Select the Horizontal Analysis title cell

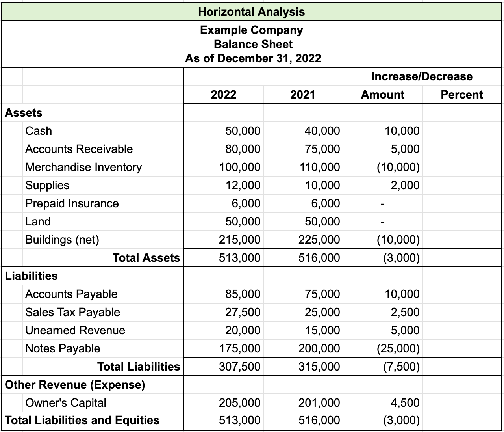(252, 12)
